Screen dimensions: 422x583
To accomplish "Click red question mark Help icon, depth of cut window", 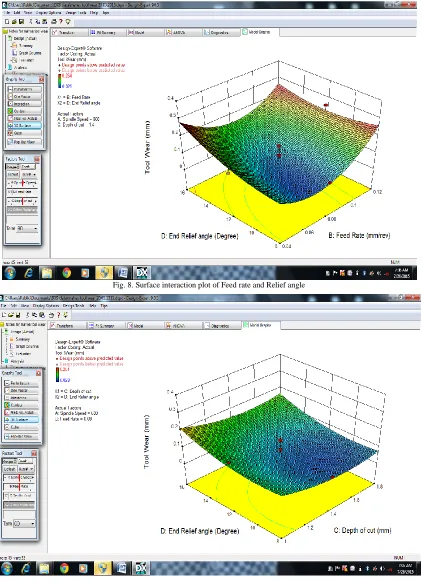I will [58, 315].
